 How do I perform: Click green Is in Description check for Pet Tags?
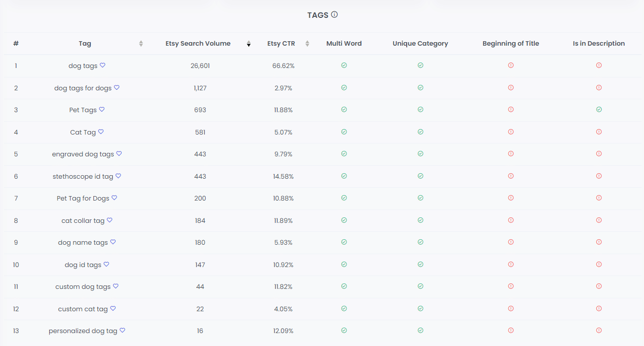599,109
